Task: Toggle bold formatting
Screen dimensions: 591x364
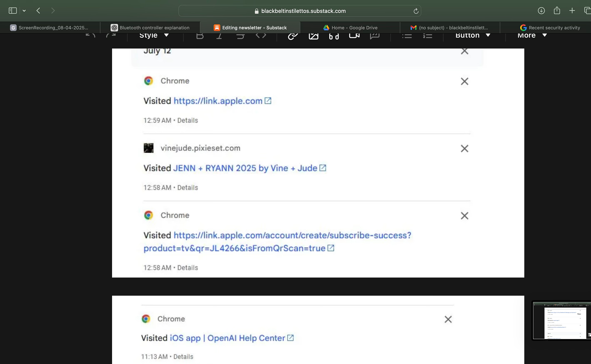Action: (x=200, y=36)
